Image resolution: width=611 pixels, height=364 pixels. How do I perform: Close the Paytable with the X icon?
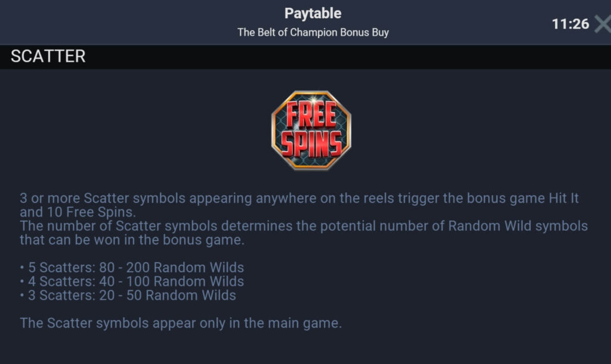click(602, 24)
